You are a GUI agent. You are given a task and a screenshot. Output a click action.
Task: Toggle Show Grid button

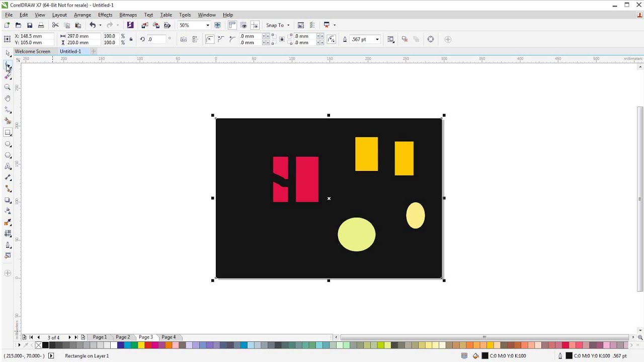pos(244,25)
